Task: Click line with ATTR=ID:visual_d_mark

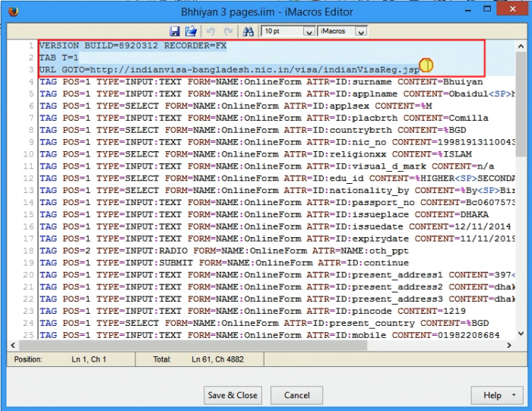Action: pyautogui.click(x=267, y=166)
